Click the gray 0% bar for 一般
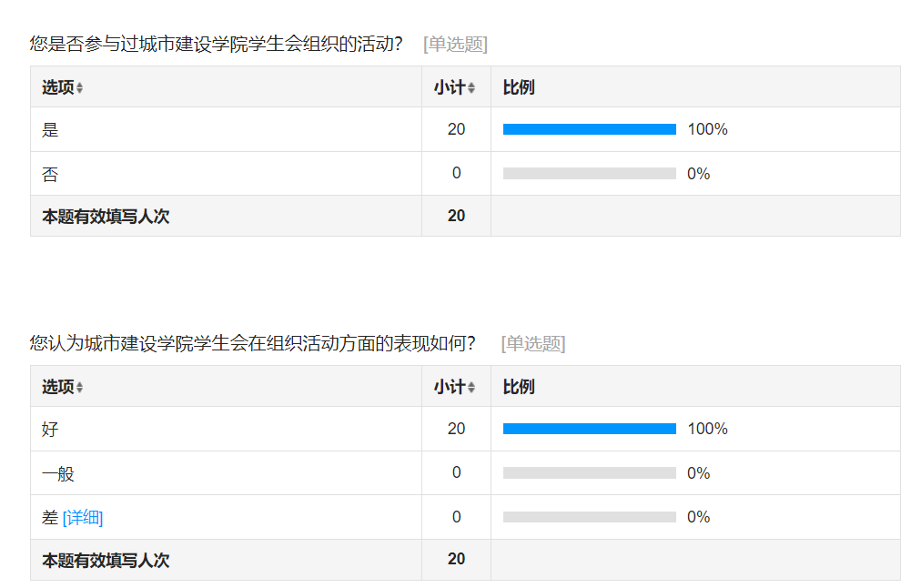Viewport: 911px width, 588px height. (589, 473)
